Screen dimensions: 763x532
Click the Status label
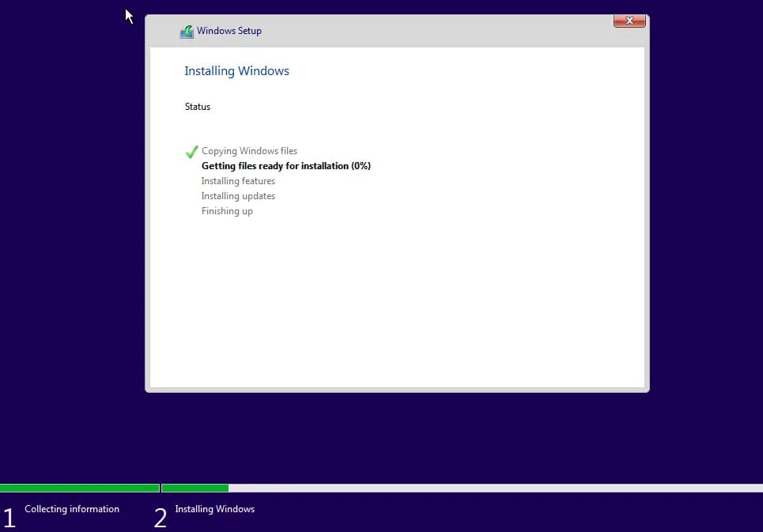pos(198,107)
